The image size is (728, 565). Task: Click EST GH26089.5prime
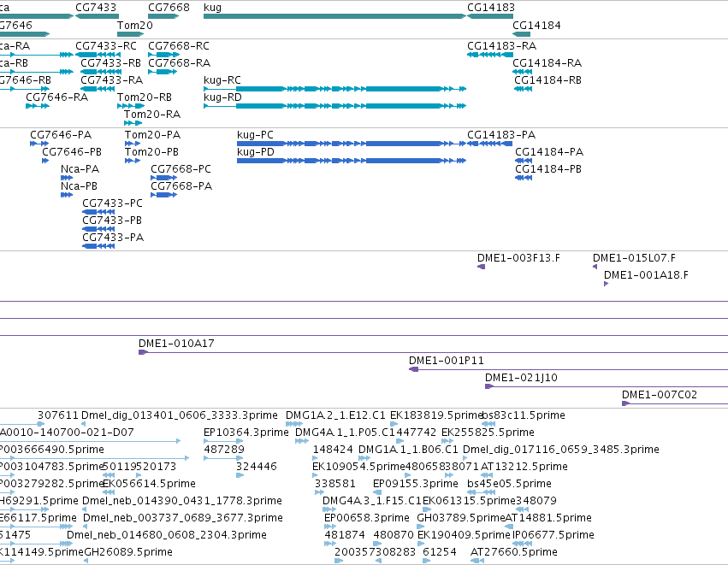[x=86, y=561]
